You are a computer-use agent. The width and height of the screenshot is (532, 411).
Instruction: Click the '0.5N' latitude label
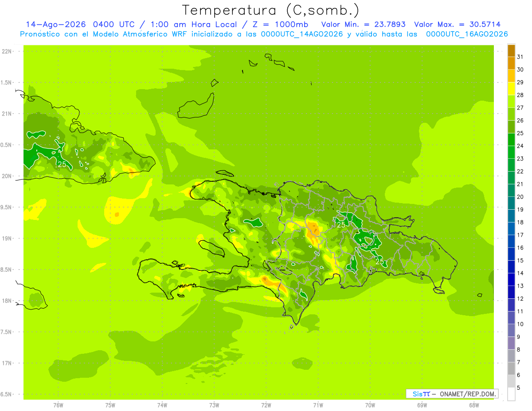[x=7, y=145]
